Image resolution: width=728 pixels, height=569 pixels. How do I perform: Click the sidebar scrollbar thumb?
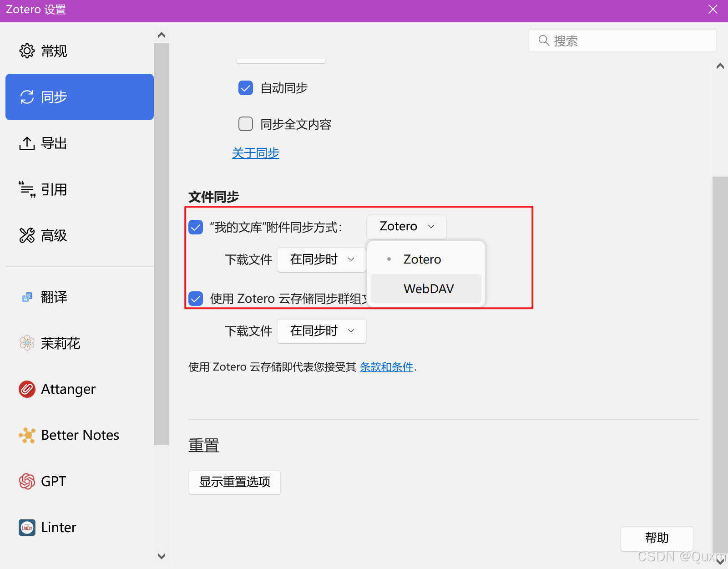click(161, 244)
